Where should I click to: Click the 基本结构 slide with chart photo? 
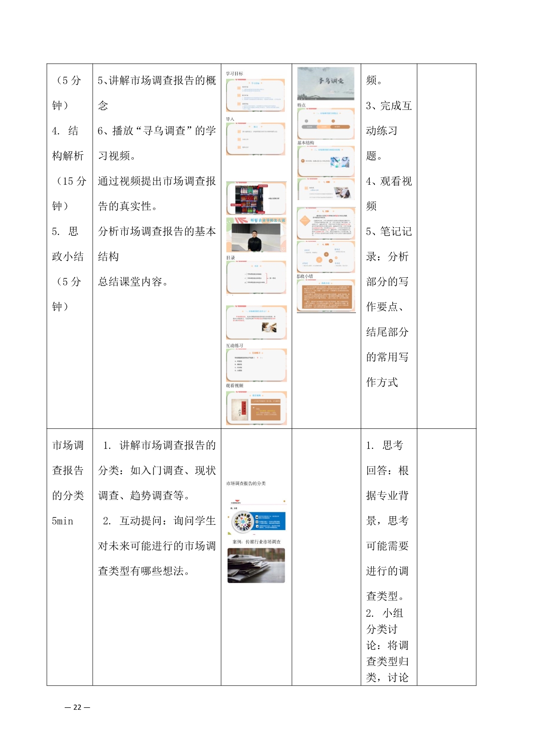tap(326, 161)
